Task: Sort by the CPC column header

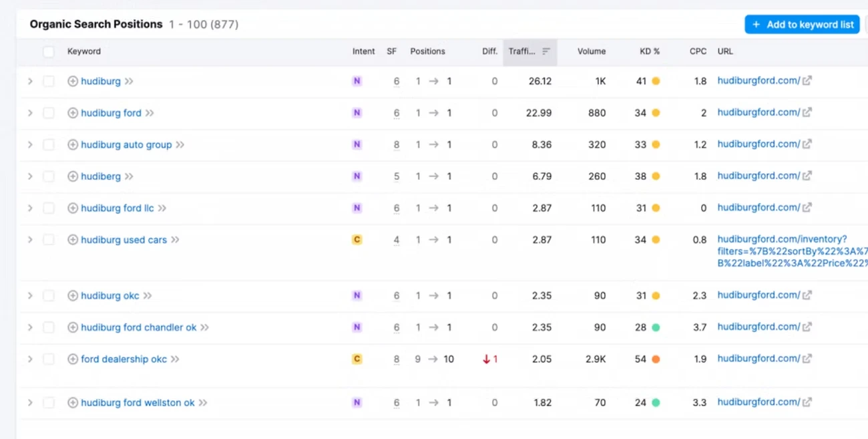Action: (x=698, y=51)
